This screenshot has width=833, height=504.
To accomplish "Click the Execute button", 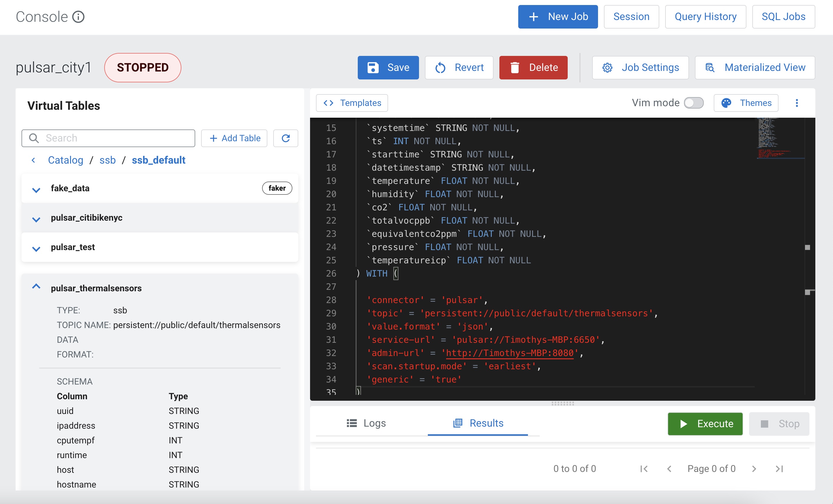I will coord(705,424).
